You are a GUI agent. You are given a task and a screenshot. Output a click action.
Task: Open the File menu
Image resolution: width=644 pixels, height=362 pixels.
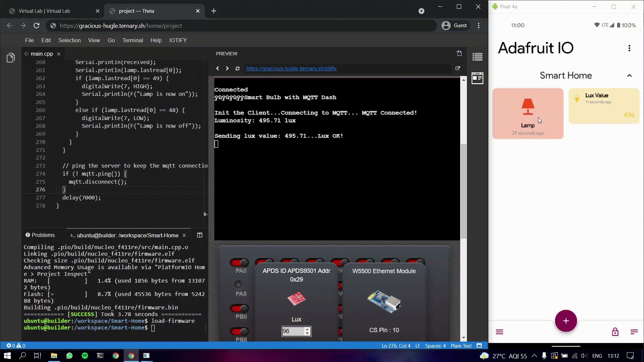click(x=30, y=40)
